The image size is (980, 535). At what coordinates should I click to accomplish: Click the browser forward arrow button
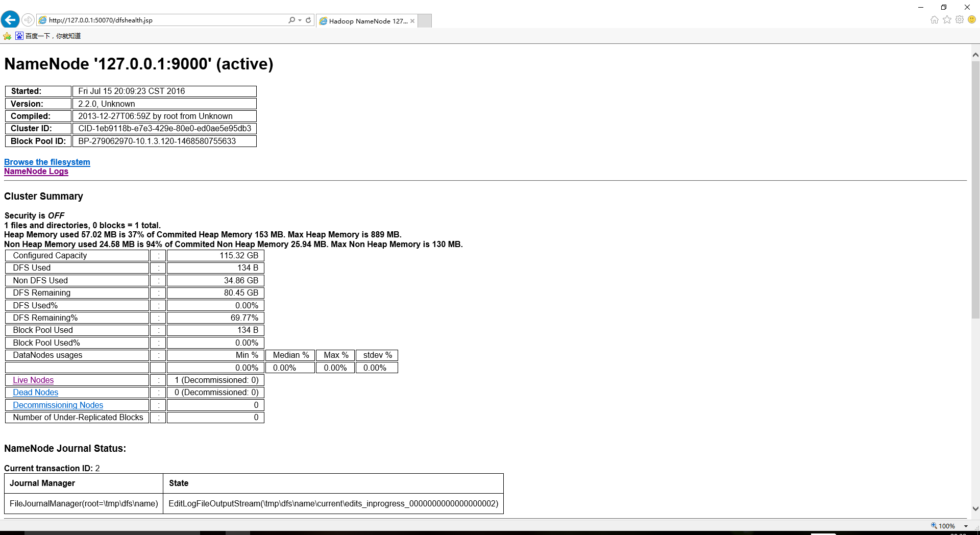28,20
